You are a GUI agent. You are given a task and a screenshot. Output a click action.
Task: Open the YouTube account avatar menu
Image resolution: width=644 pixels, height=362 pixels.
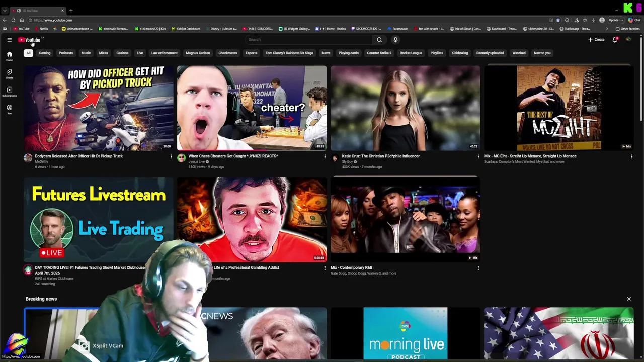pos(628,40)
